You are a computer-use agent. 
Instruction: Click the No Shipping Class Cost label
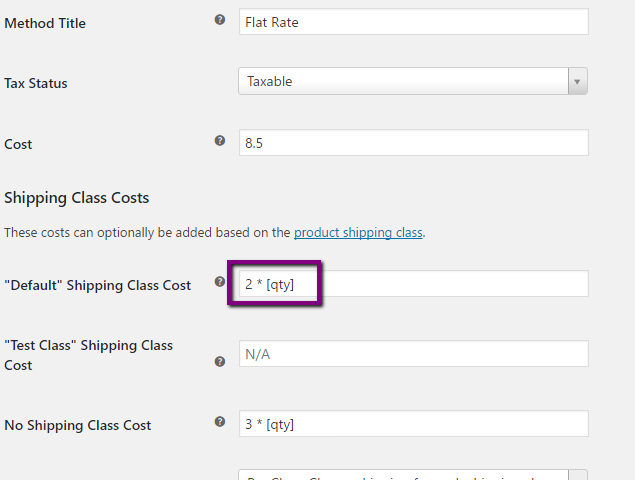[x=78, y=425]
